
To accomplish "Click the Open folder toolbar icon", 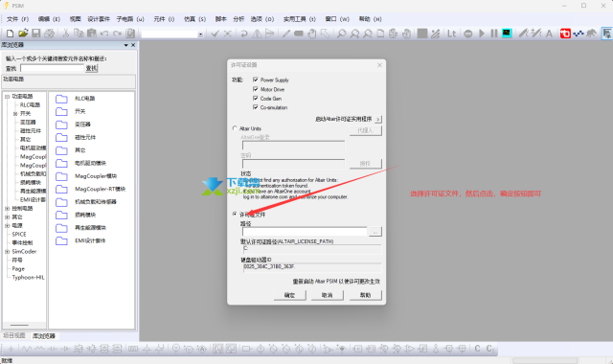I will (23, 34).
